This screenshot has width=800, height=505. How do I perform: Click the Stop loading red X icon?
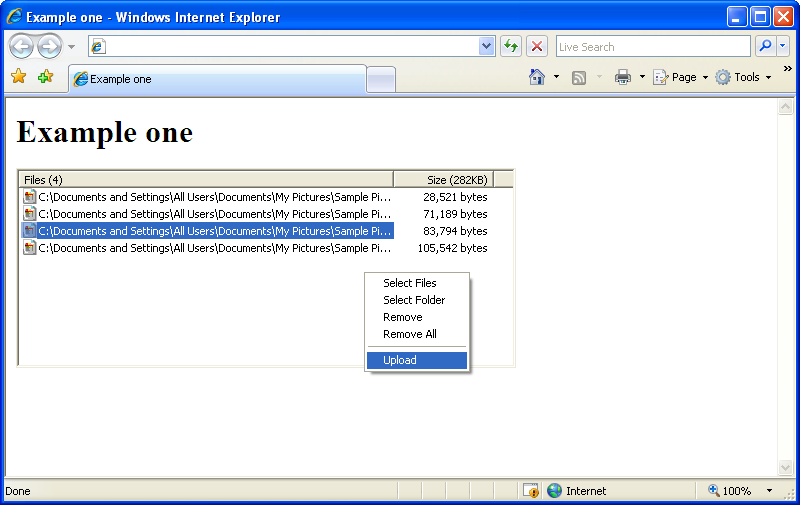tap(537, 46)
